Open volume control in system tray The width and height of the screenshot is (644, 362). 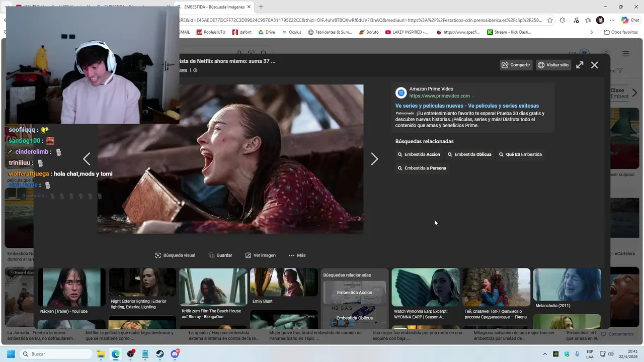[610, 354]
